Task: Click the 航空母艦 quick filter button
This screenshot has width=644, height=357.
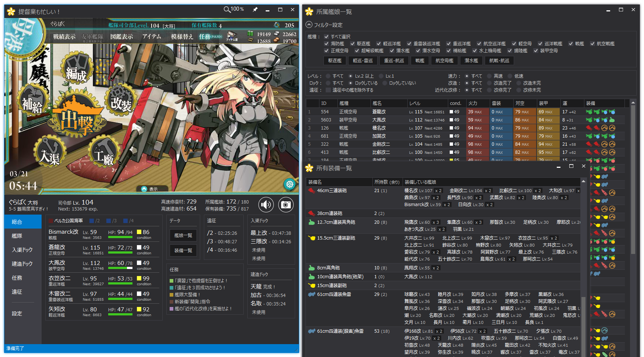Action: (444, 61)
